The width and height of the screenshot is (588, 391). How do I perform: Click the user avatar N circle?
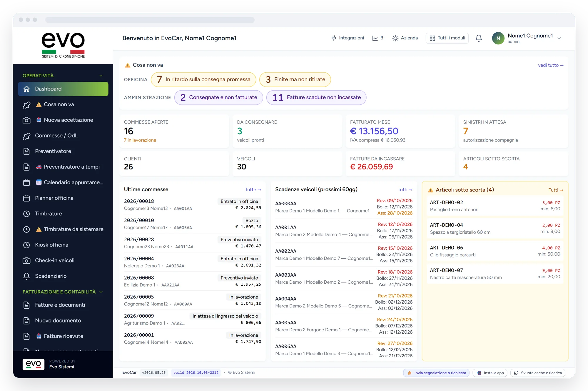point(498,38)
